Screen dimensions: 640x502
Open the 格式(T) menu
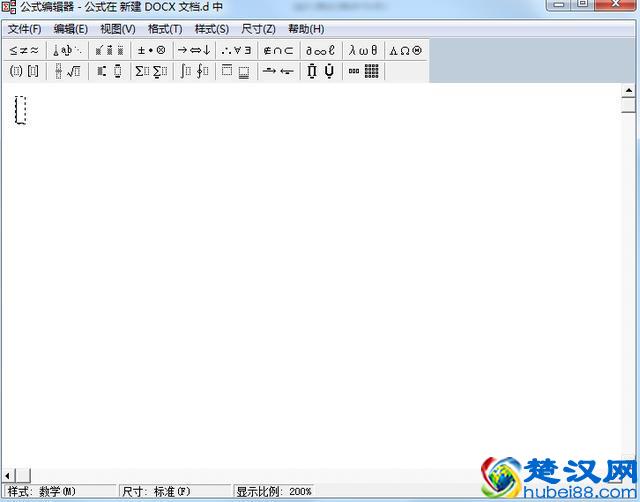[165, 29]
